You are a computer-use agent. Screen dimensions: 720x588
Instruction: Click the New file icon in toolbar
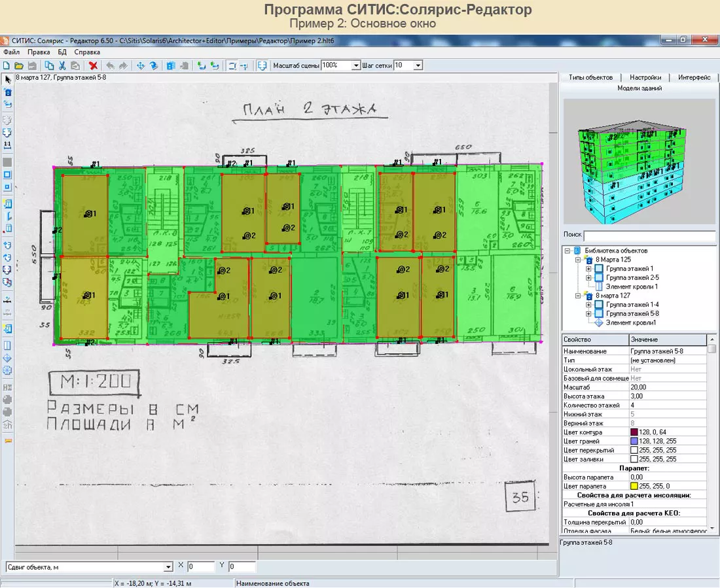click(x=7, y=65)
